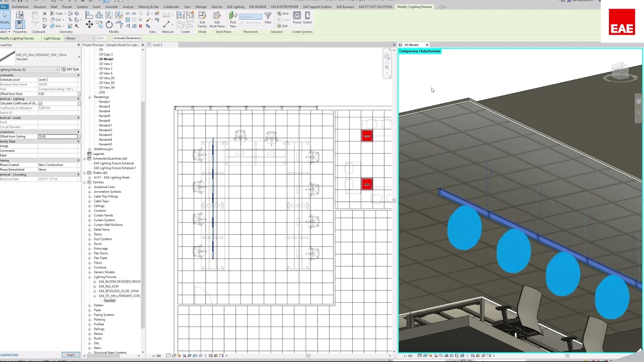
Task: Select the EAE_REVOLEDX_30_90_103W family item
Action: click(119, 291)
